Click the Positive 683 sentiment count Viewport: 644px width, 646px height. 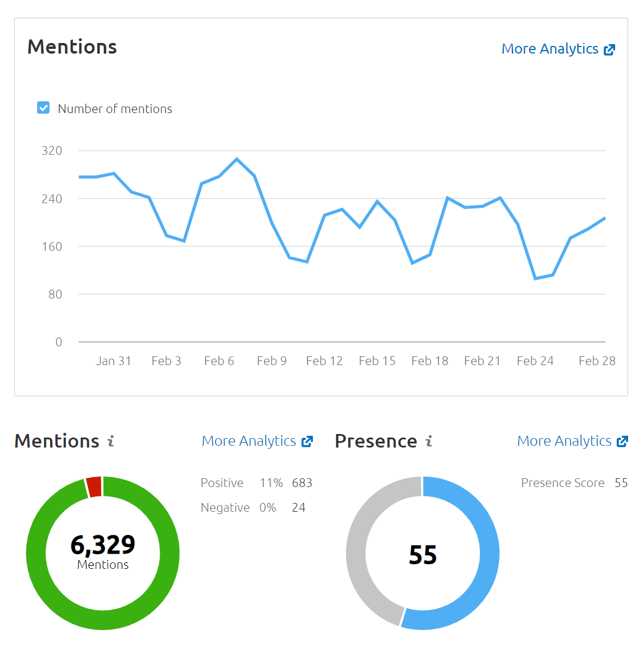pyautogui.click(x=302, y=482)
